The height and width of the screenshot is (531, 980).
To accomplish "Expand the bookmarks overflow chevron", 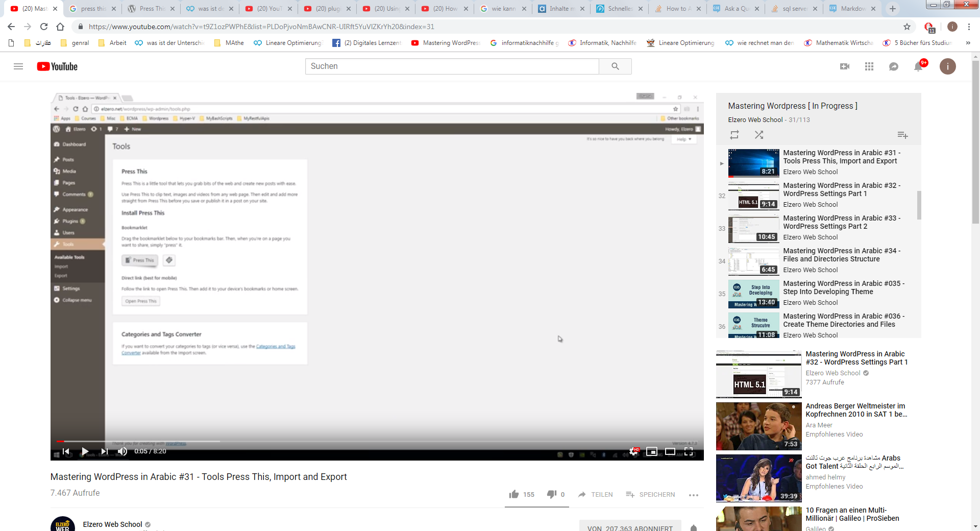I will (968, 43).
